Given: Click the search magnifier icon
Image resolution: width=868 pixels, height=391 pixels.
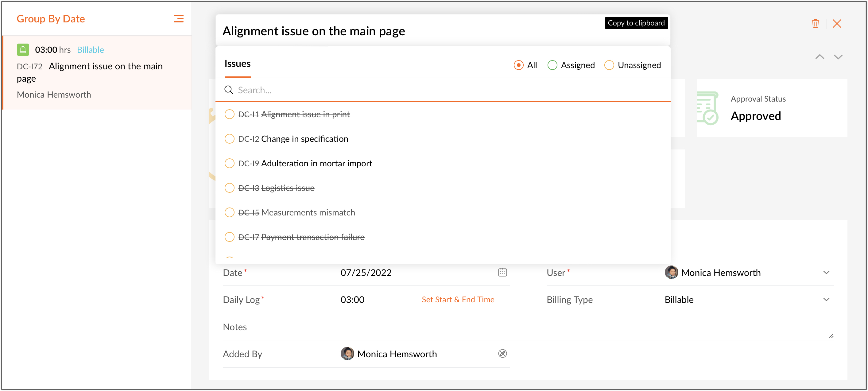Looking at the screenshot, I should click(229, 90).
